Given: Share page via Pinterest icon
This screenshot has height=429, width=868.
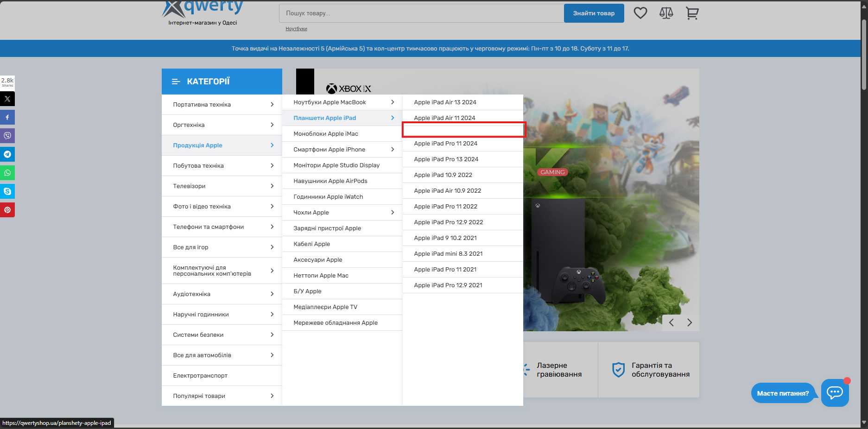Looking at the screenshot, I should (7, 210).
